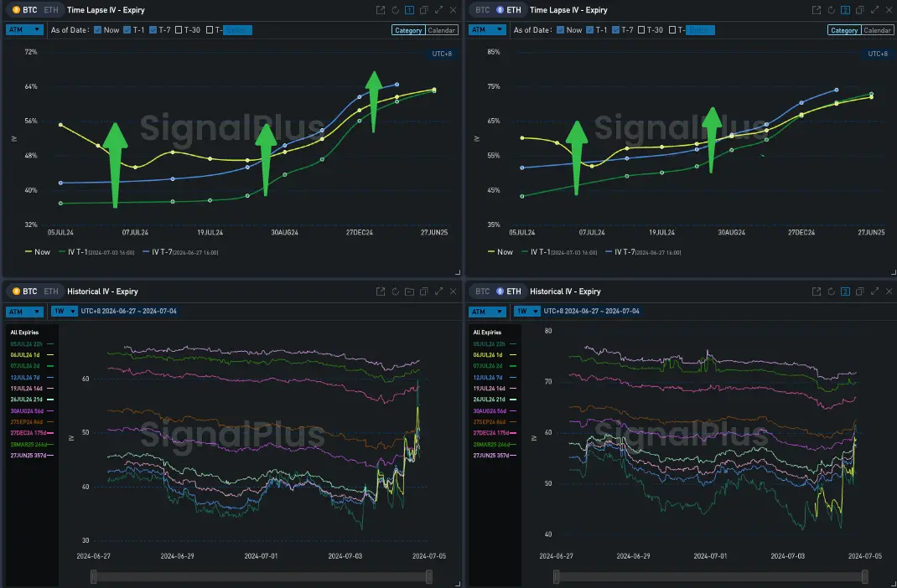The height and width of the screenshot is (588, 897).
Task: Click the export icon in ETH Historical IV panel
Action: [816, 291]
